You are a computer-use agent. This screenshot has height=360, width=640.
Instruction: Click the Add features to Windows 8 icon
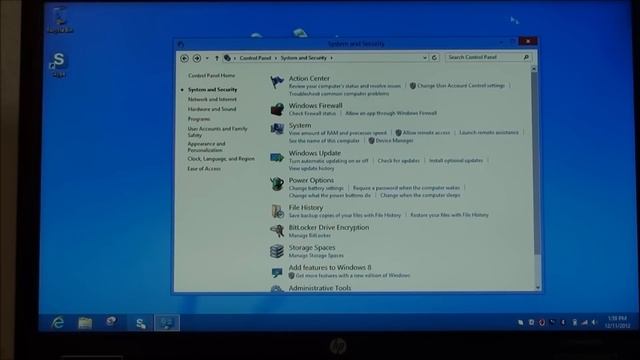[x=277, y=272]
